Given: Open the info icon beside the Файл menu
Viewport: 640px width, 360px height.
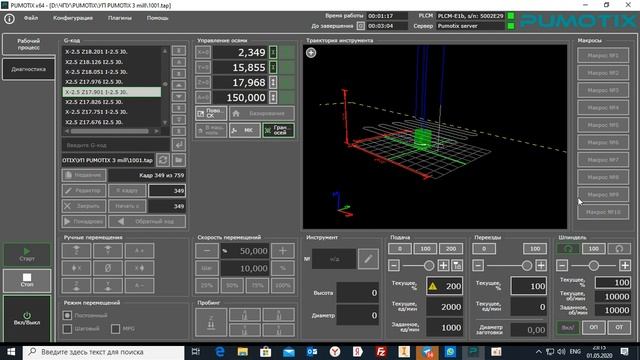Looking at the screenshot, I should click(9, 19).
